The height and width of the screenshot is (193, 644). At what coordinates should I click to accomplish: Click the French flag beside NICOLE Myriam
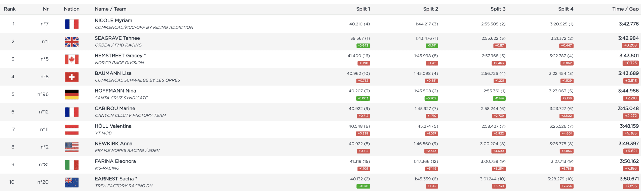(x=71, y=24)
